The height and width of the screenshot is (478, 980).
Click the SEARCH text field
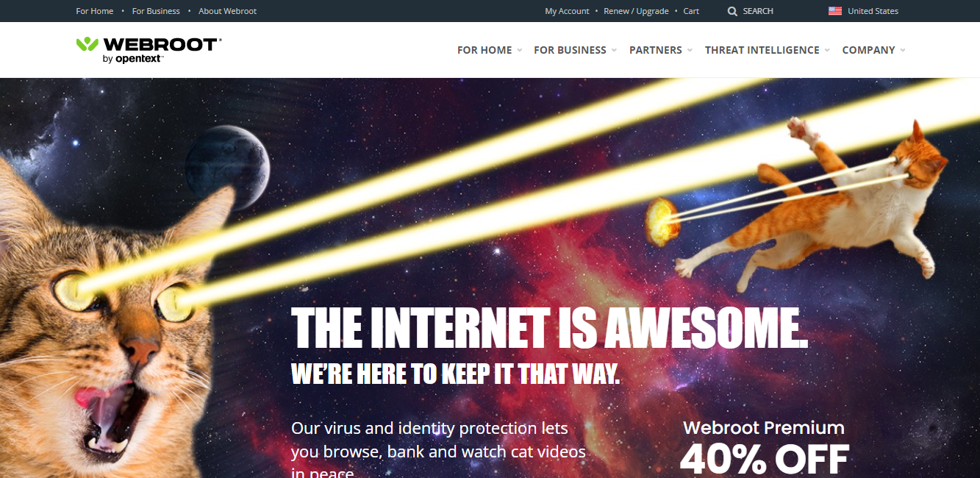click(x=758, y=11)
